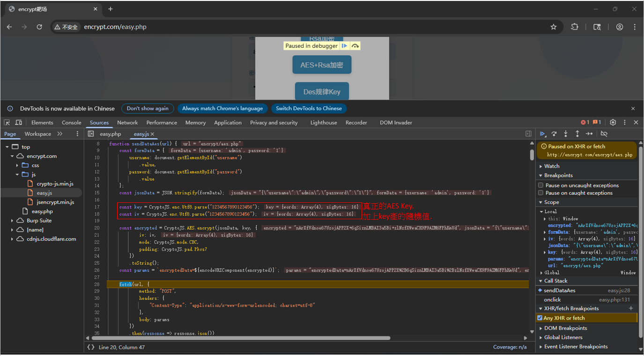The width and height of the screenshot is (644, 356).
Task: Click Always match Chrome's language
Action: (x=222, y=108)
